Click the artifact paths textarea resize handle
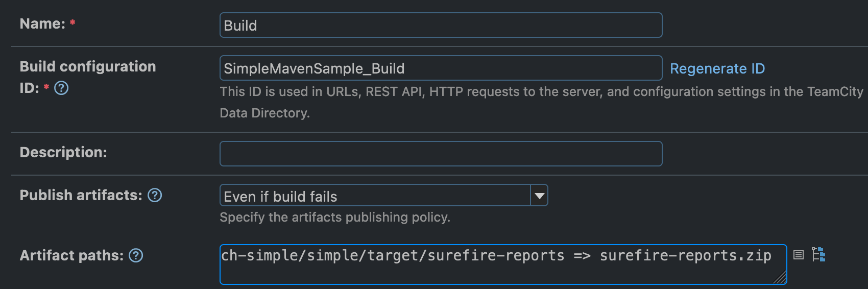Viewport: 868px width, 289px height. pos(780,278)
